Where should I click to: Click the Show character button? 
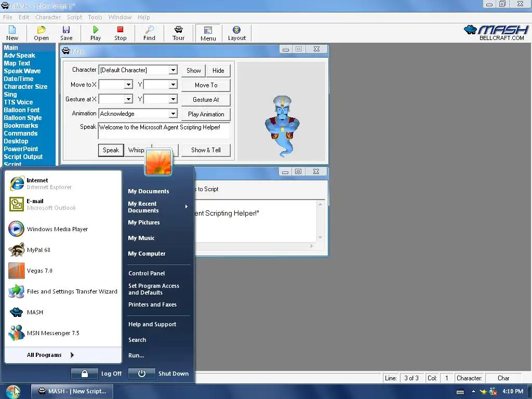pos(193,71)
